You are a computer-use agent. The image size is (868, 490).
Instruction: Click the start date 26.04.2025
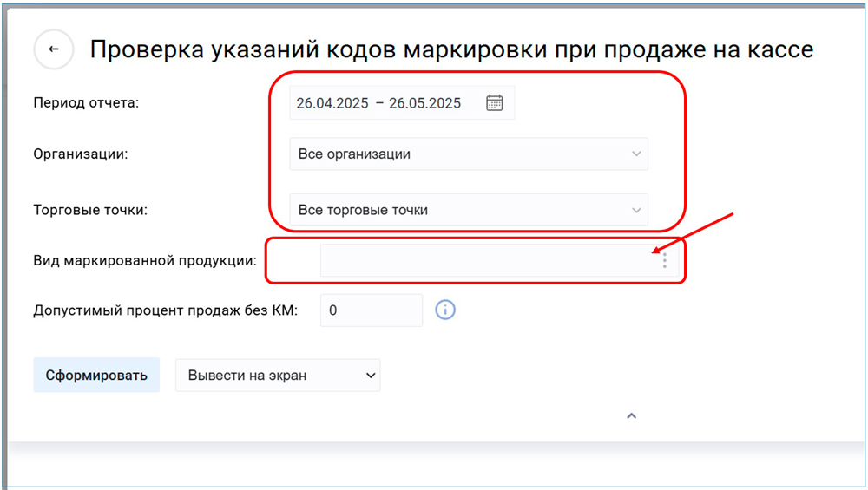[332, 103]
